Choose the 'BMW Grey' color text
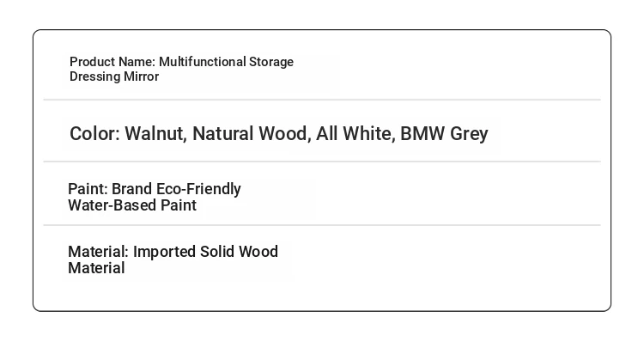The image size is (644, 342). click(444, 134)
